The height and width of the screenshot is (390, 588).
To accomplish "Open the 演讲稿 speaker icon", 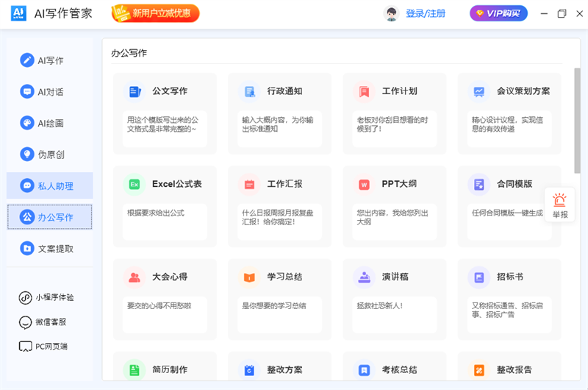I will [x=364, y=277].
